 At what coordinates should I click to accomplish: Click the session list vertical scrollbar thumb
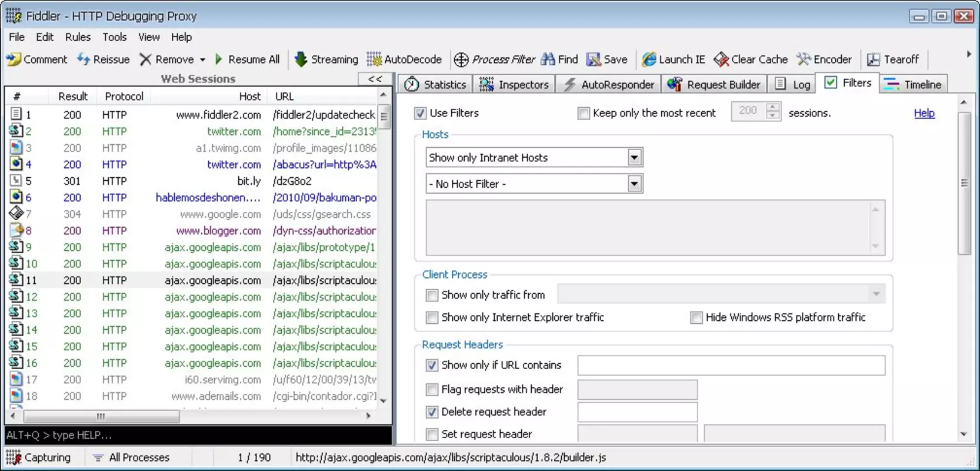(384, 117)
